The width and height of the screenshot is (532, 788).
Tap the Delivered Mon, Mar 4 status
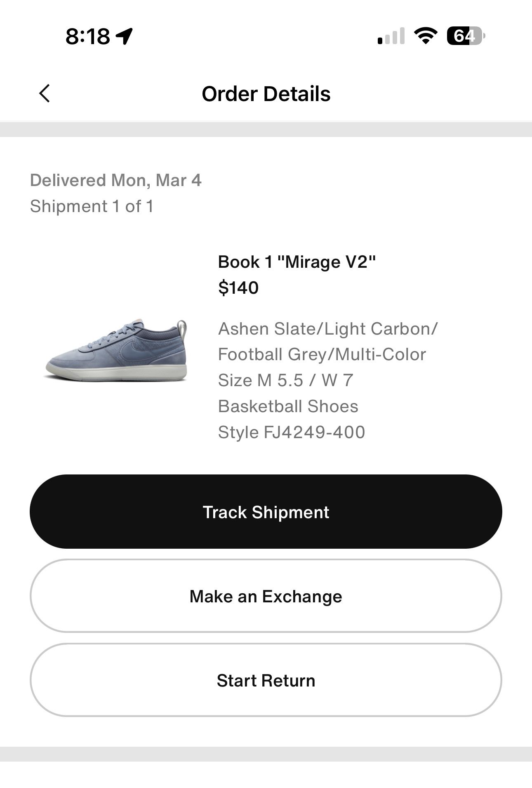coord(115,180)
